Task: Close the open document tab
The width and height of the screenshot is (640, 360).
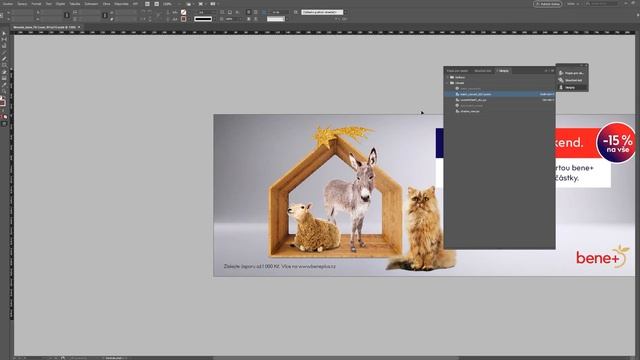Action: (79, 27)
